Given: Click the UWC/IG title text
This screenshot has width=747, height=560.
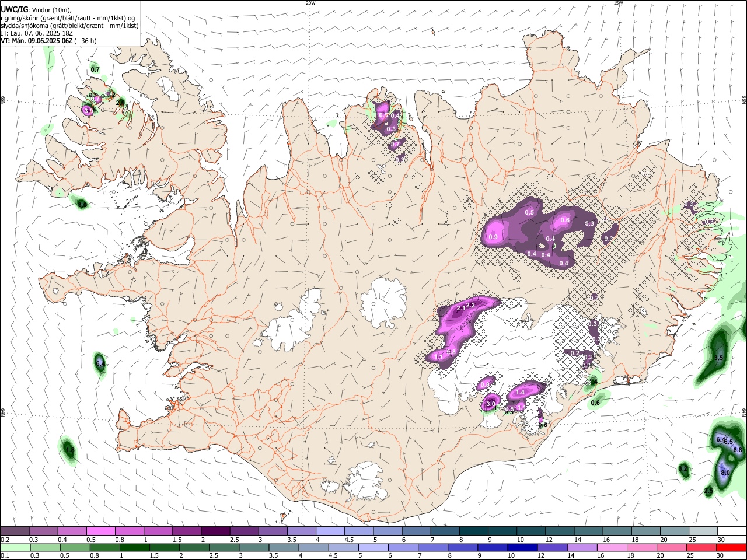Looking at the screenshot, I should coord(15,9).
